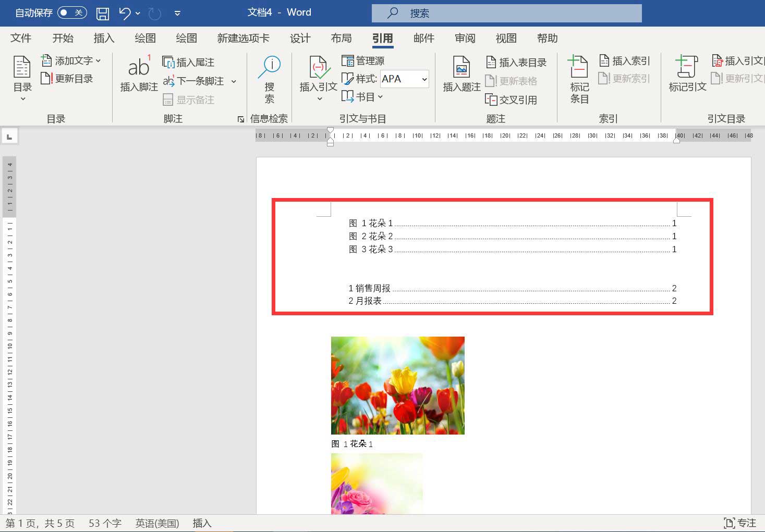Click the 图 1 花朵 1 entry in figure list
The height and width of the screenshot is (532, 765).
[x=513, y=223]
